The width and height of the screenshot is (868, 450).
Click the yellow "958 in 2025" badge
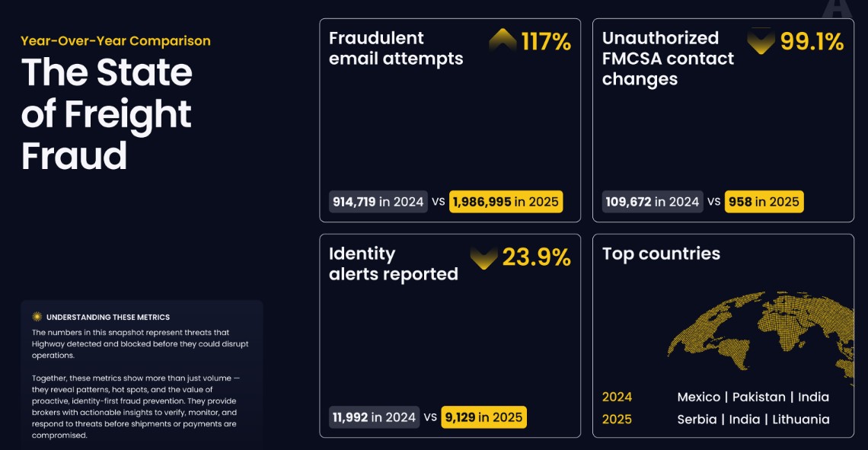(x=764, y=202)
